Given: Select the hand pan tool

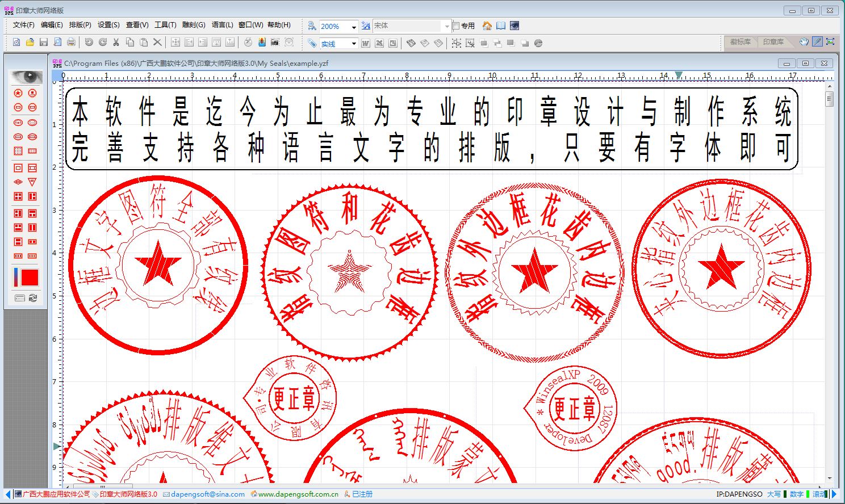Looking at the screenshot, I should click(x=804, y=42).
